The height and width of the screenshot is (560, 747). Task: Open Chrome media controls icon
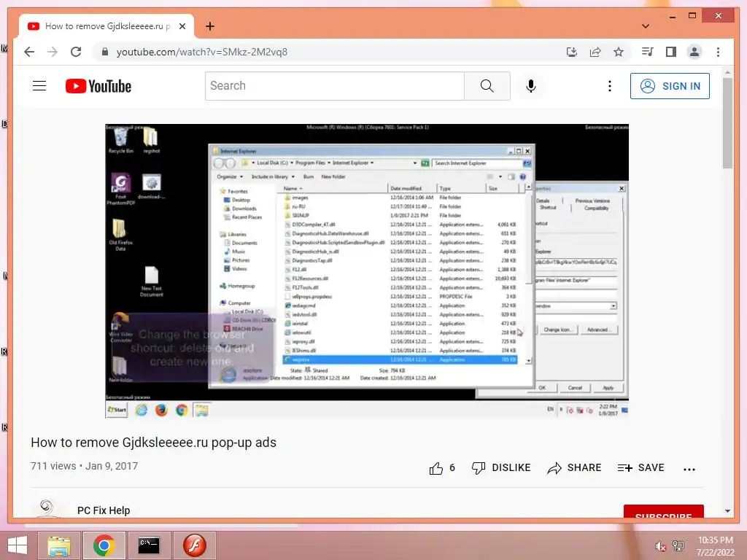pos(648,52)
